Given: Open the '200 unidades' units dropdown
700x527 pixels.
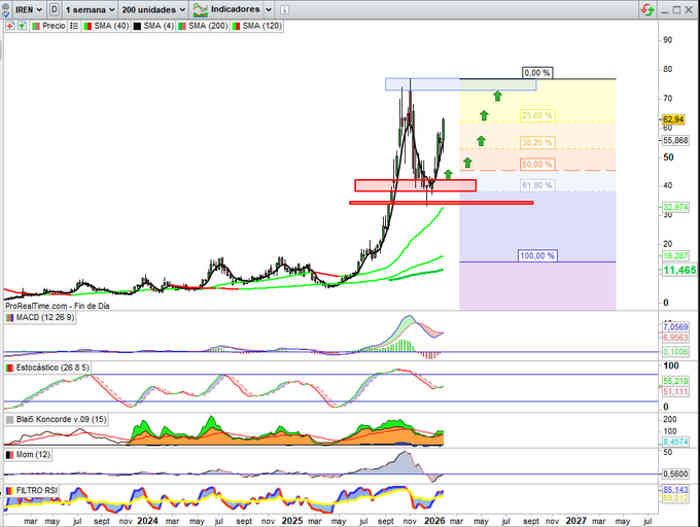Looking at the screenshot, I should tap(153, 9).
